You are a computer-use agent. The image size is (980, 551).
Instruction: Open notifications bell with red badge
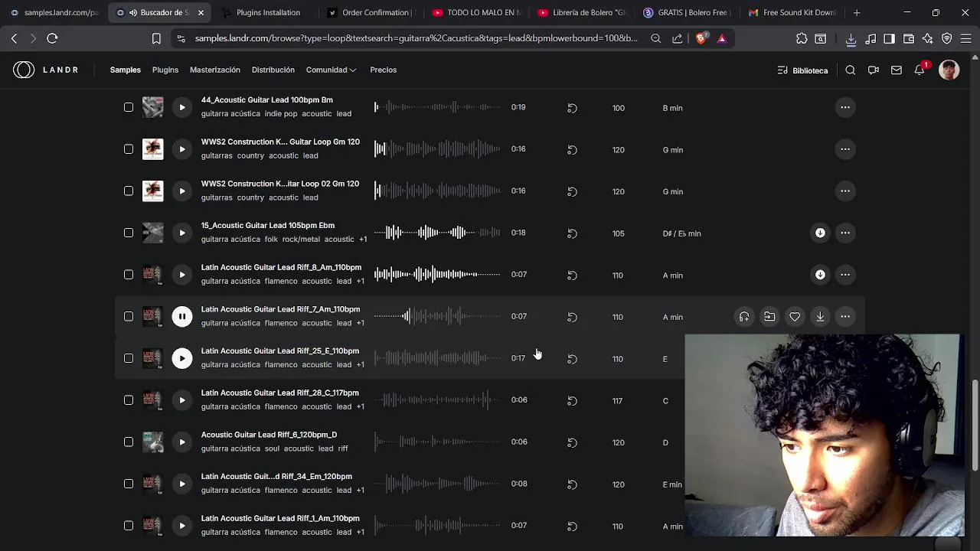pyautogui.click(x=920, y=70)
